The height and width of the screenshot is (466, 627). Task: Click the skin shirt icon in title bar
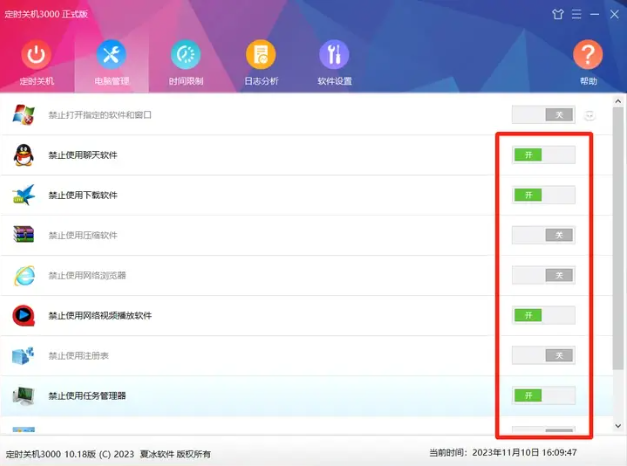[558, 14]
